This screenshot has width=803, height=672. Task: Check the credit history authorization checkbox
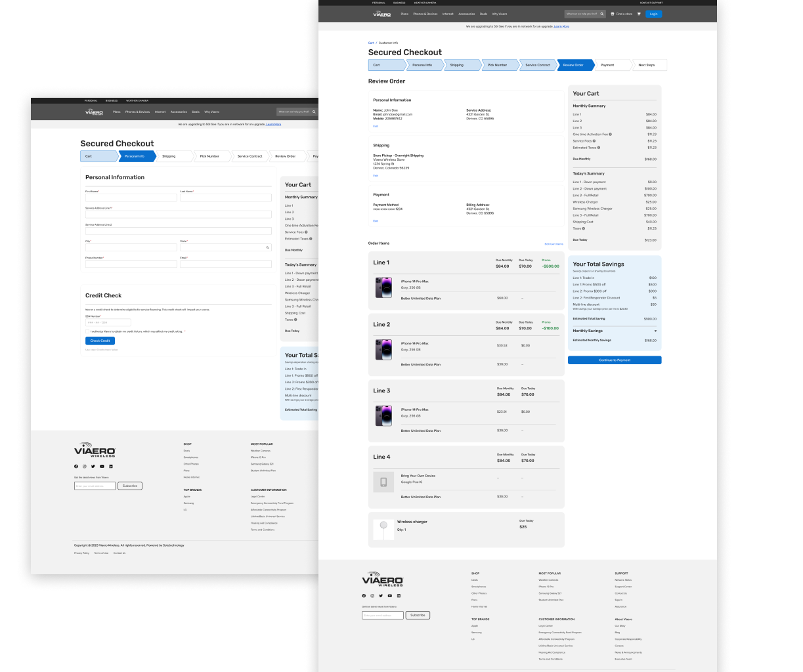[x=87, y=331]
